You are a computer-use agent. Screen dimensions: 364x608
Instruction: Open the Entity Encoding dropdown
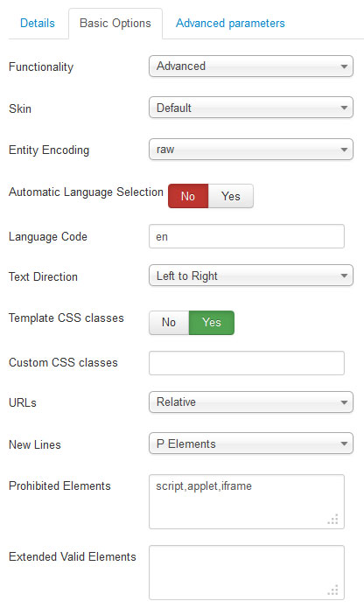point(251,150)
